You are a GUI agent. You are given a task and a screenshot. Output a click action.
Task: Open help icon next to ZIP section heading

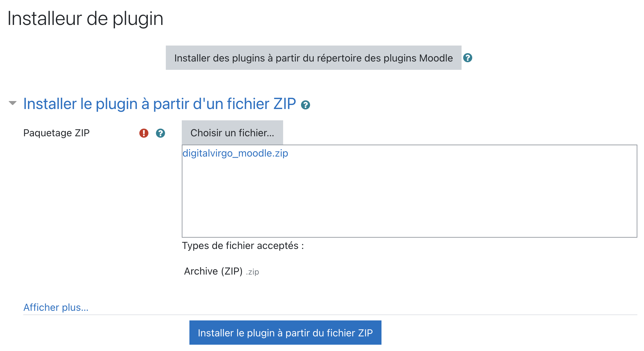(x=305, y=105)
